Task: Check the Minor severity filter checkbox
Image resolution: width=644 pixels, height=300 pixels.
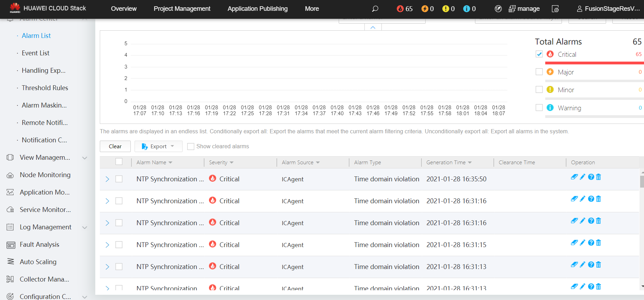Action: (539, 89)
